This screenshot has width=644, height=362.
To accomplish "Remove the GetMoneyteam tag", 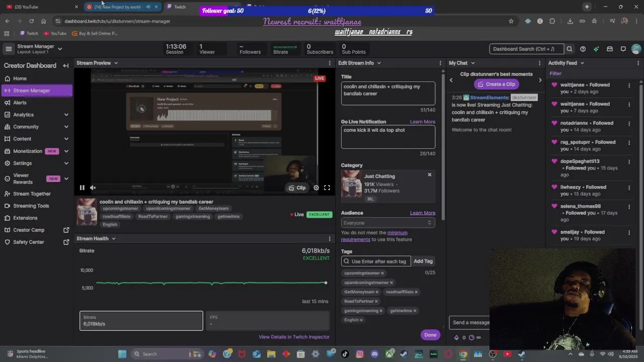I will pos(377,292).
